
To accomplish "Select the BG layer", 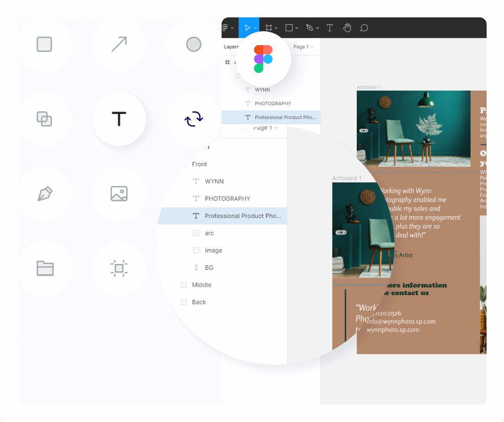I will [209, 268].
